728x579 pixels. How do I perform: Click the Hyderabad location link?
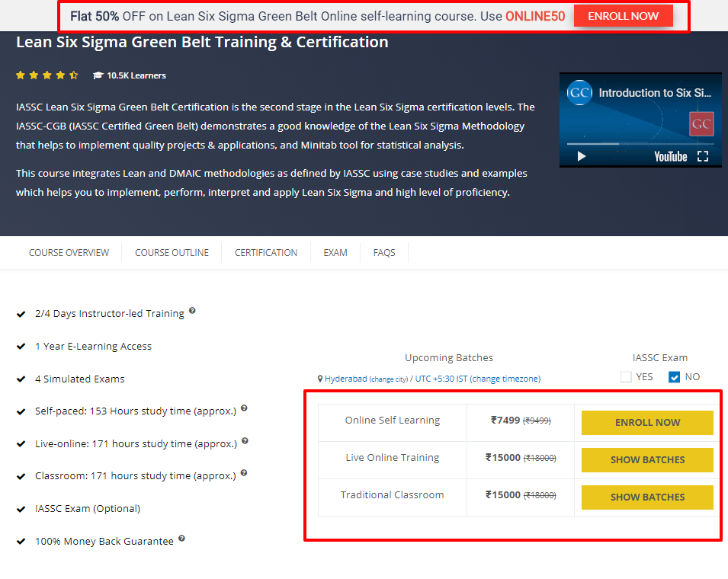[x=345, y=379]
